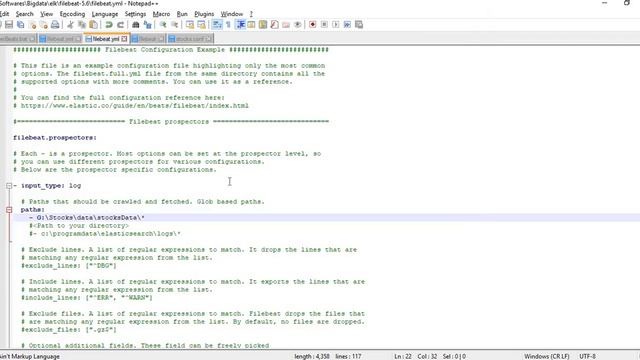This screenshot has height=360, width=640.
Task: Click status bar Ln : 22 entry
Action: pyautogui.click(x=402, y=356)
